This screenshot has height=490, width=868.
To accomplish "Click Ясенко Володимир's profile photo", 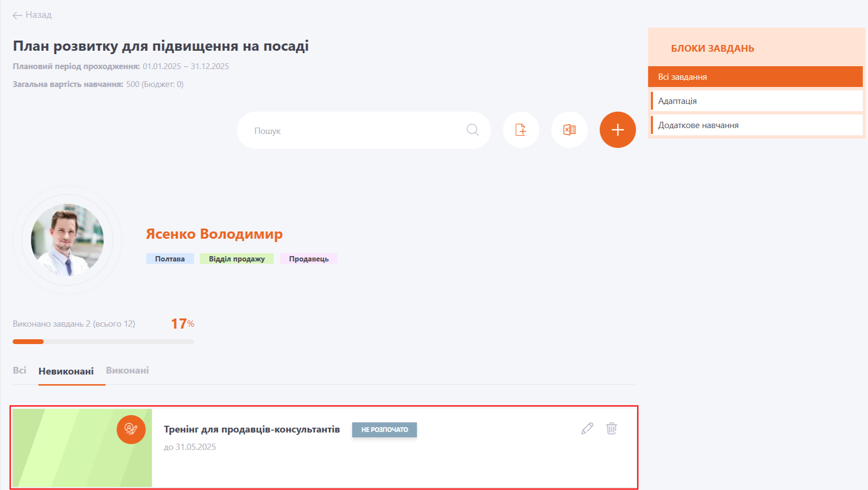I will coord(67,240).
